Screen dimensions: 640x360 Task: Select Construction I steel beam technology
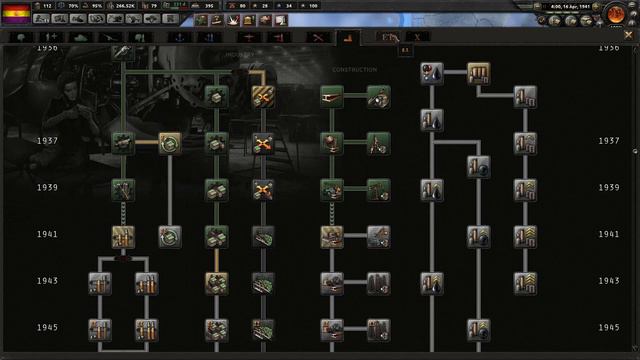tap(332, 97)
